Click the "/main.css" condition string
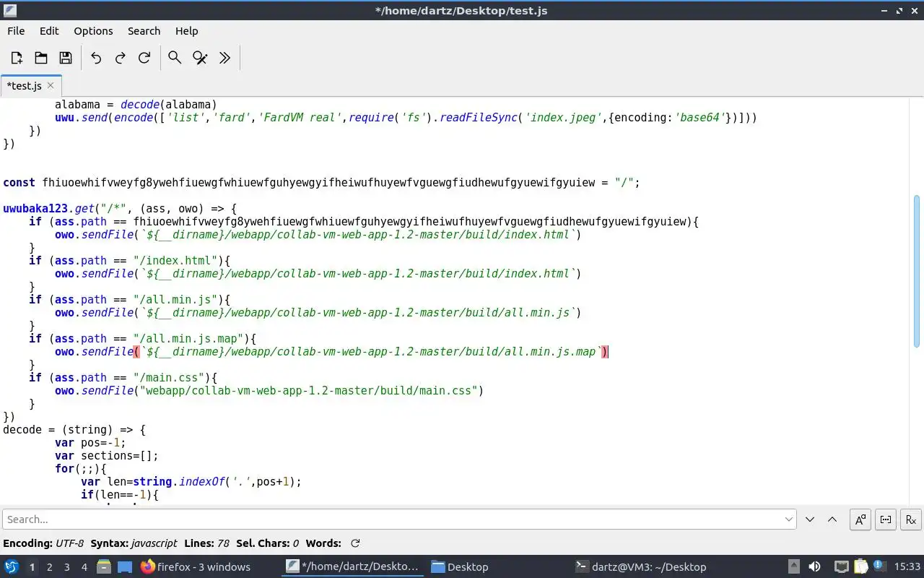The height and width of the screenshot is (578, 924). click(169, 378)
